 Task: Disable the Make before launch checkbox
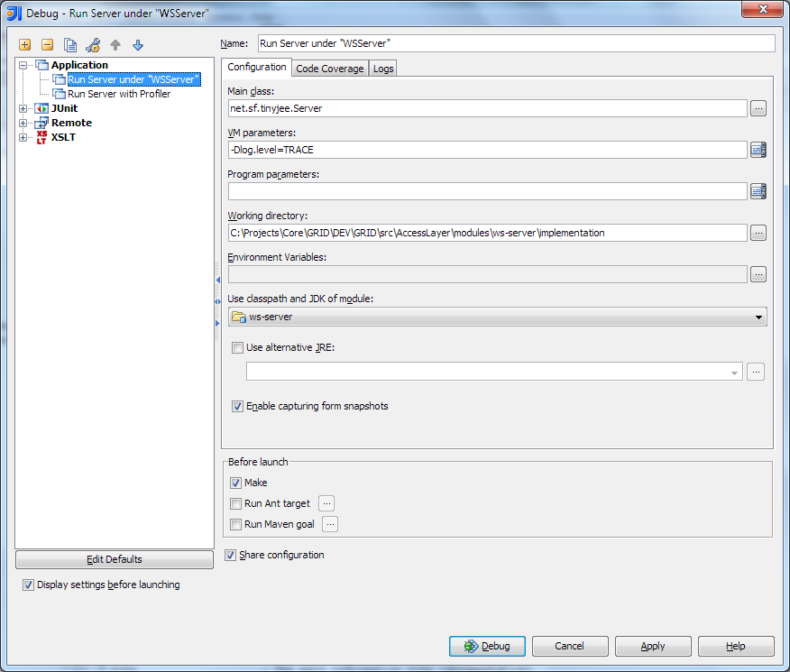point(236,483)
